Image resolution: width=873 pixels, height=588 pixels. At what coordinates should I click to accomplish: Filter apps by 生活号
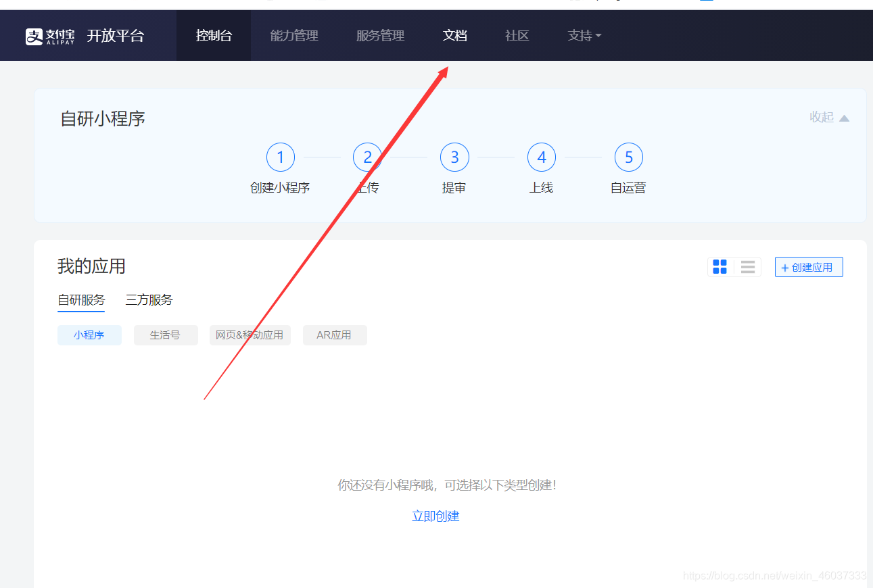[x=166, y=335]
